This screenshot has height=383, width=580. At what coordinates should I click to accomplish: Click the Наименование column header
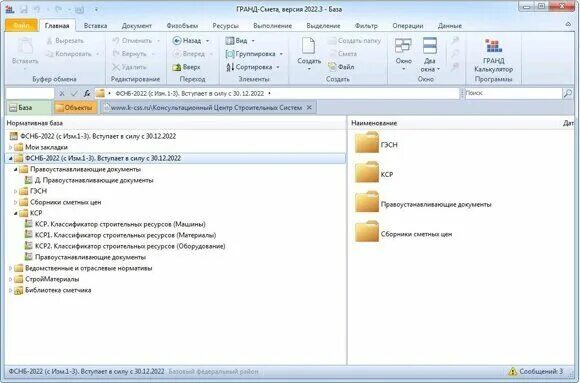[374, 123]
